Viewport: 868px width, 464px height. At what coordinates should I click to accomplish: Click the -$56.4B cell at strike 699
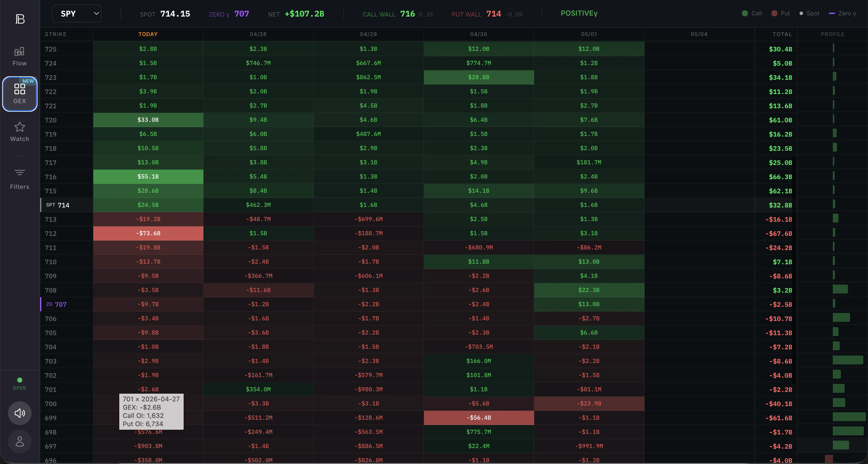(479, 418)
